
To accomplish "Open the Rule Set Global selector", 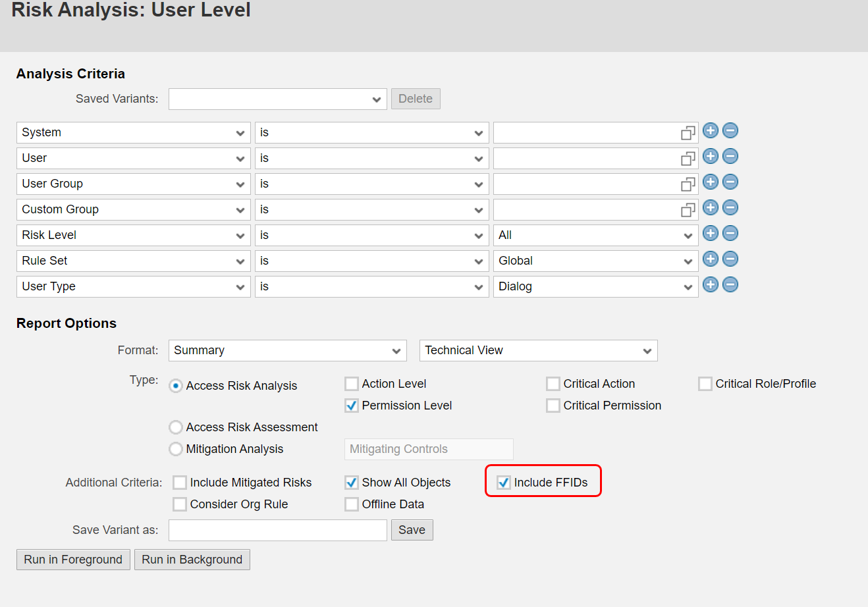I will point(595,261).
